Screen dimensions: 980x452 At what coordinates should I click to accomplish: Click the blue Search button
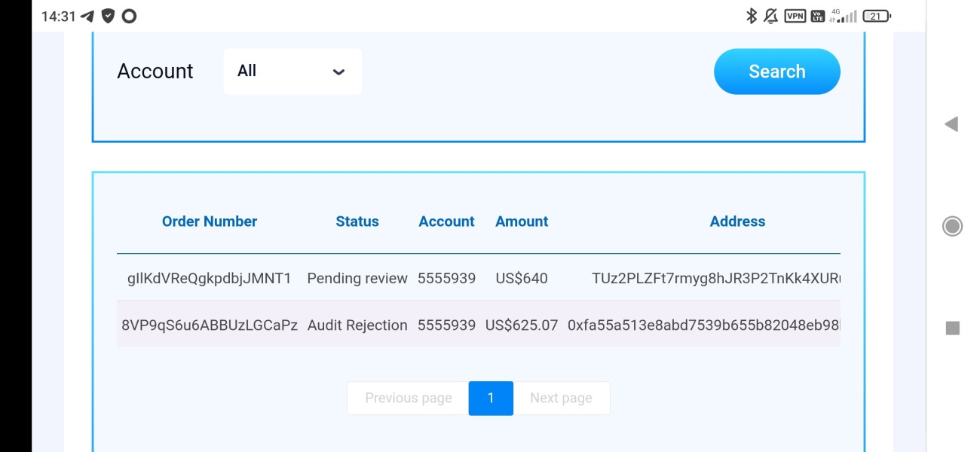pyautogui.click(x=776, y=72)
